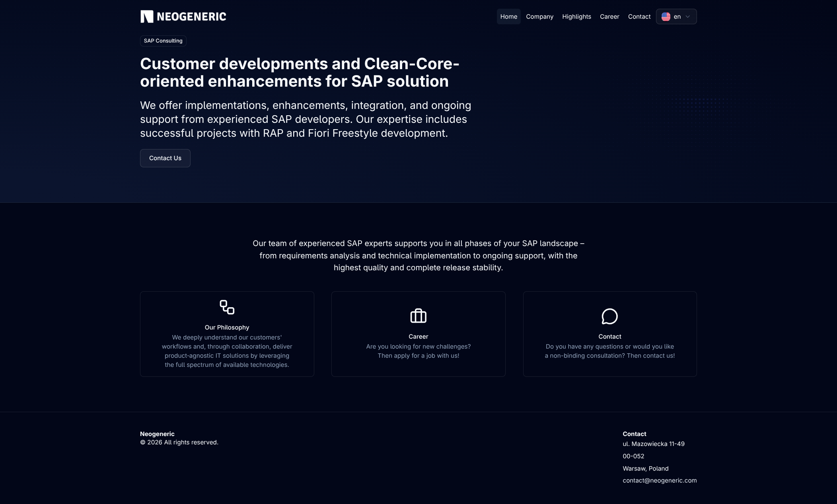Image resolution: width=837 pixels, height=504 pixels.
Task: Click the footer 'Contact' heading
Action: point(634,434)
